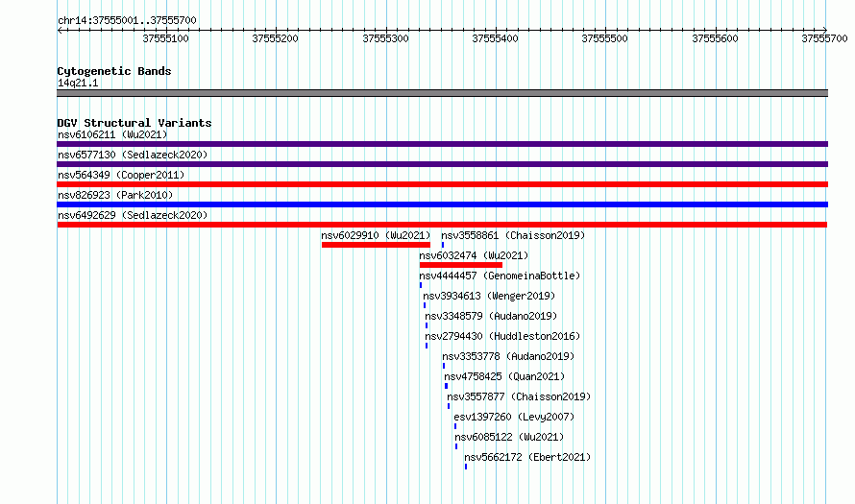Select the nsv6492629 red variant bar
This screenshot has width=855, height=504.
(442, 225)
